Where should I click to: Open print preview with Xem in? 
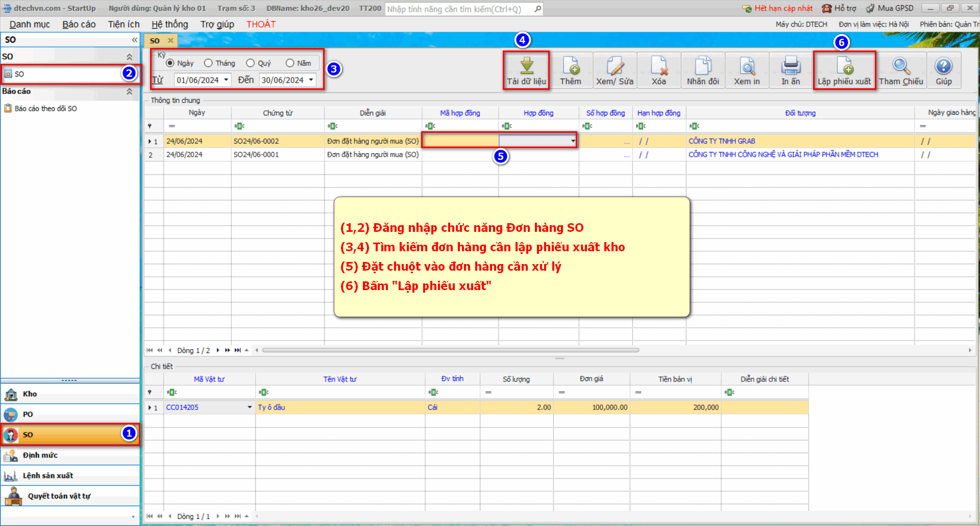click(747, 66)
